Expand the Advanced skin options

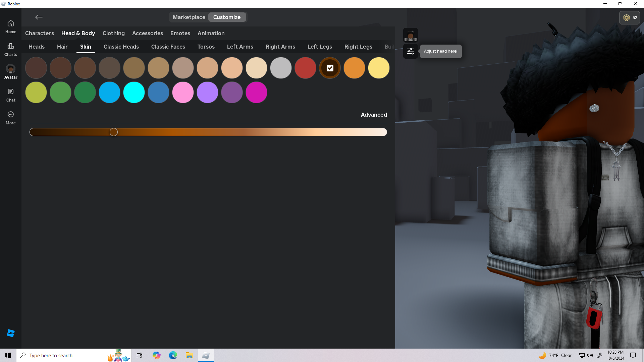pyautogui.click(x=374, y=115)
